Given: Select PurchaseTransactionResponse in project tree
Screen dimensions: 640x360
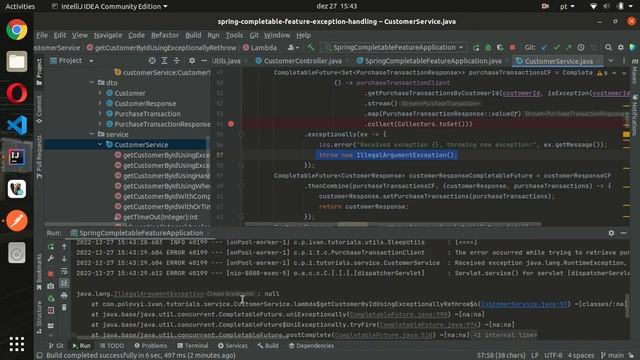Looking at the screenshot, I should coord(158,124).
